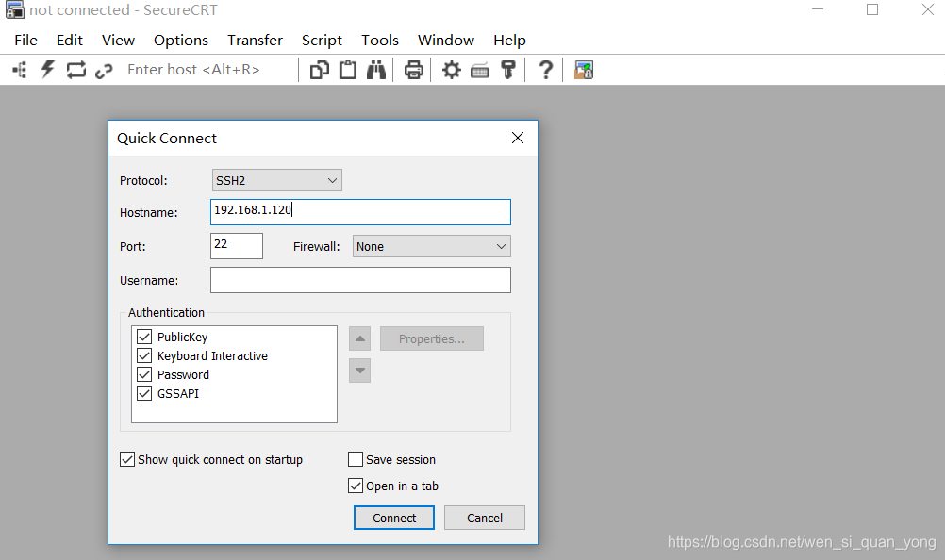Click the Keymap Editor keyboard icon
This screenshot has width=945, height=560.
point(480,71)
